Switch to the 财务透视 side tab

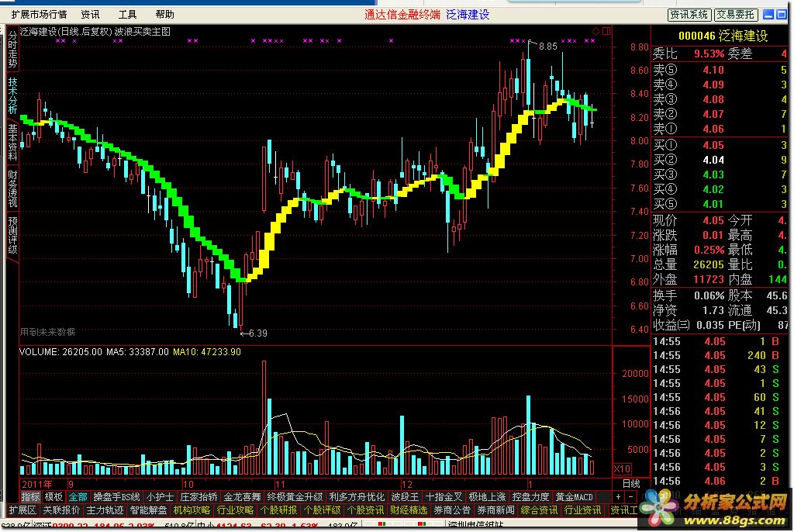tap(12, 189)
